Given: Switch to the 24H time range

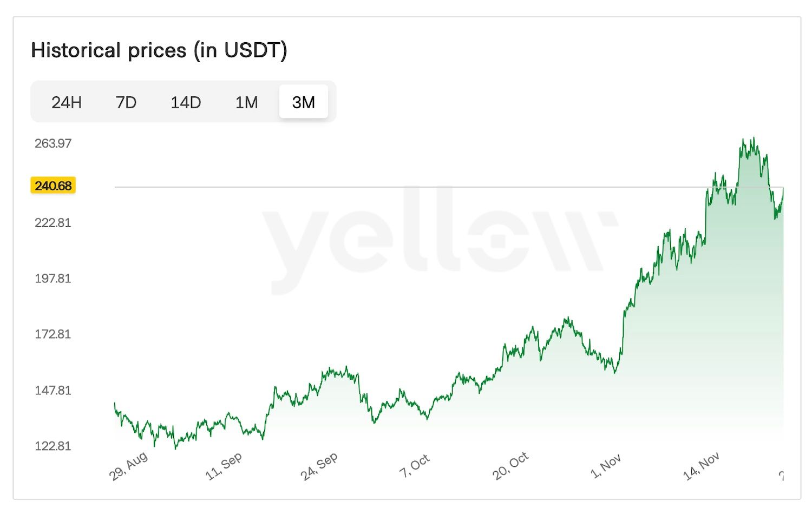Looking at the screenshot, I should coord(67,102).
